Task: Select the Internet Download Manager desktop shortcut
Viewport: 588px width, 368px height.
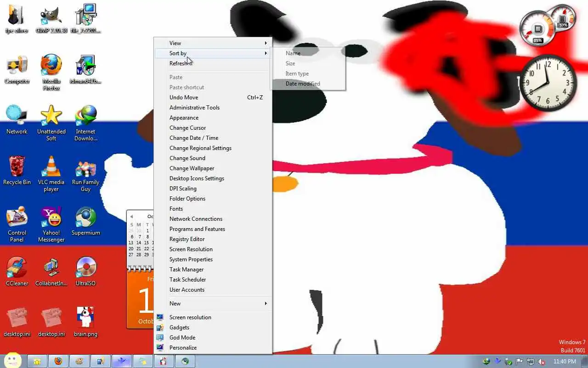Action: point(85,123)
